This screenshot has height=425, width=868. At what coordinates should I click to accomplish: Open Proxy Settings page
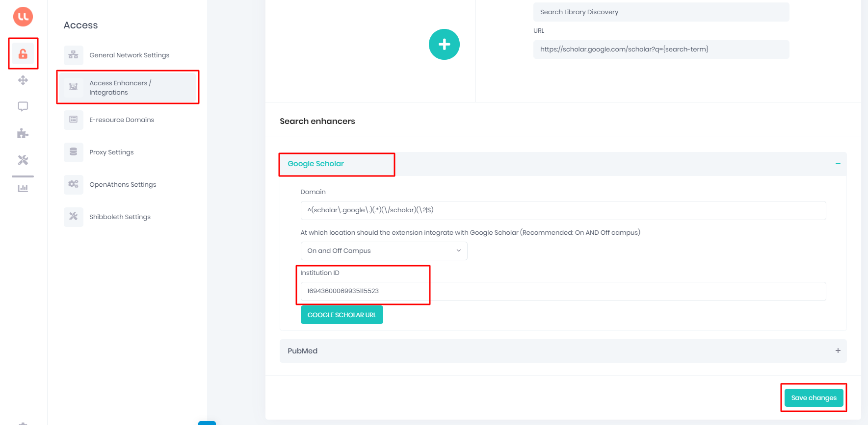111,152
